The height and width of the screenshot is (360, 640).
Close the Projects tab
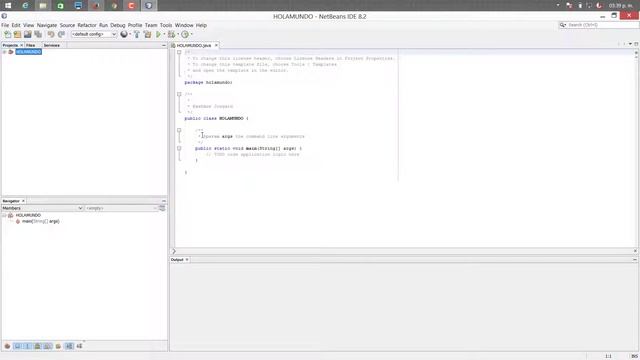pyautogui.click(x=22, y=45)
